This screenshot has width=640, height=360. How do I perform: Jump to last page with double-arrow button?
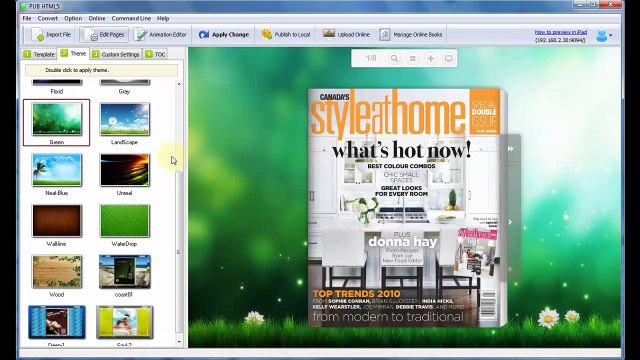pos(511,149)
